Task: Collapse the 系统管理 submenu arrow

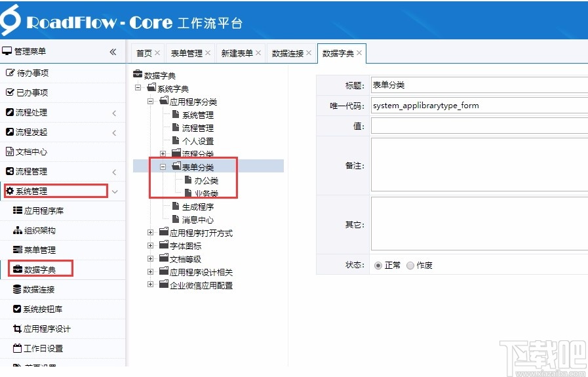Action: pos(115,191)
